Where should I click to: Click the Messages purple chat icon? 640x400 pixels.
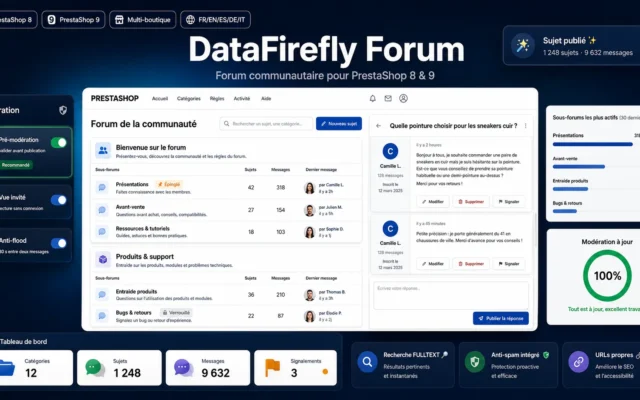point(183,368)
